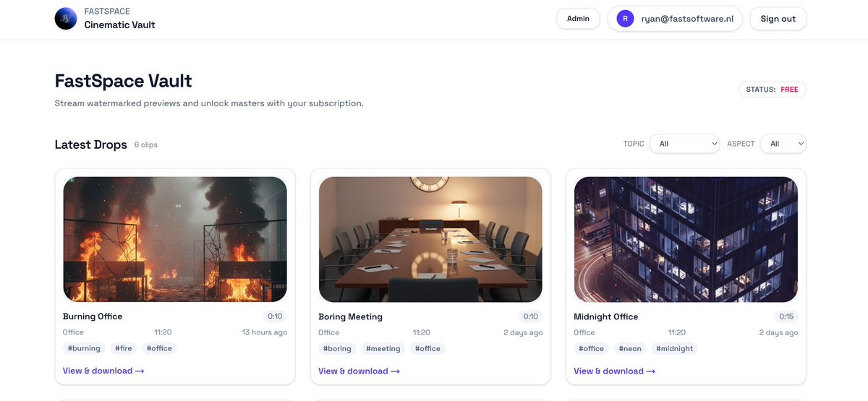The height and width of the screenshot is (401, 868).
Task: Select the #office tag on Midnight Office
Action: (x=591, y=348)
